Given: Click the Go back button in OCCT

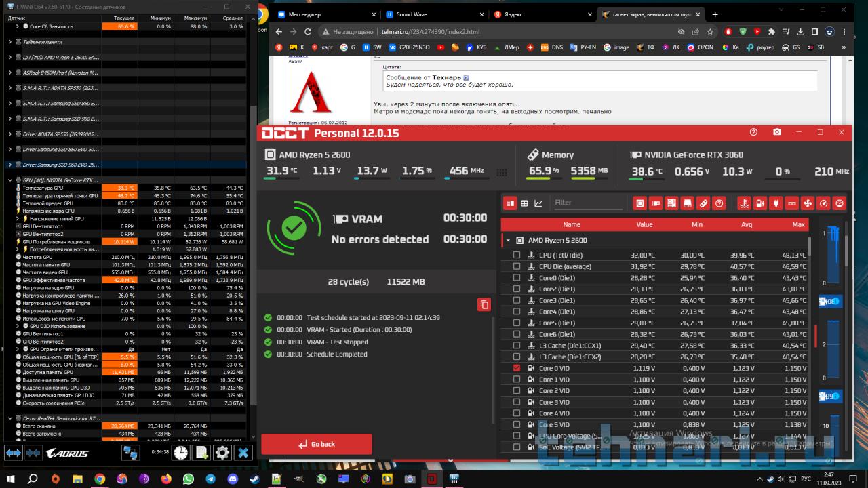Looking at the screenshot, I should (x=317, y=444).
